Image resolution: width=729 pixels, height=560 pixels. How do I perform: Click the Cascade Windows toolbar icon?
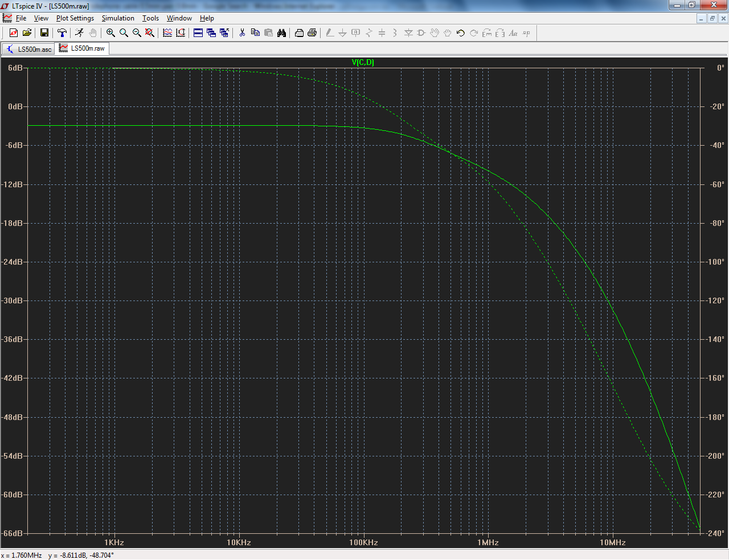click(211, 33)
